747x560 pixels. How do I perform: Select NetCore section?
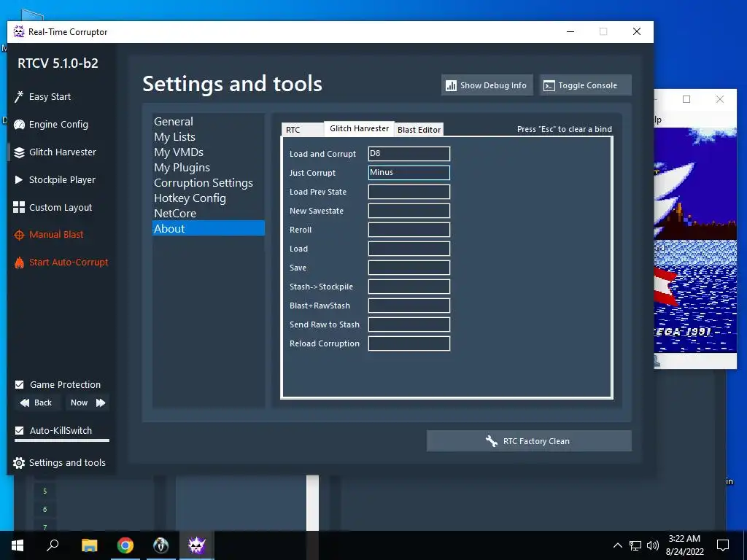click(208, 214)
